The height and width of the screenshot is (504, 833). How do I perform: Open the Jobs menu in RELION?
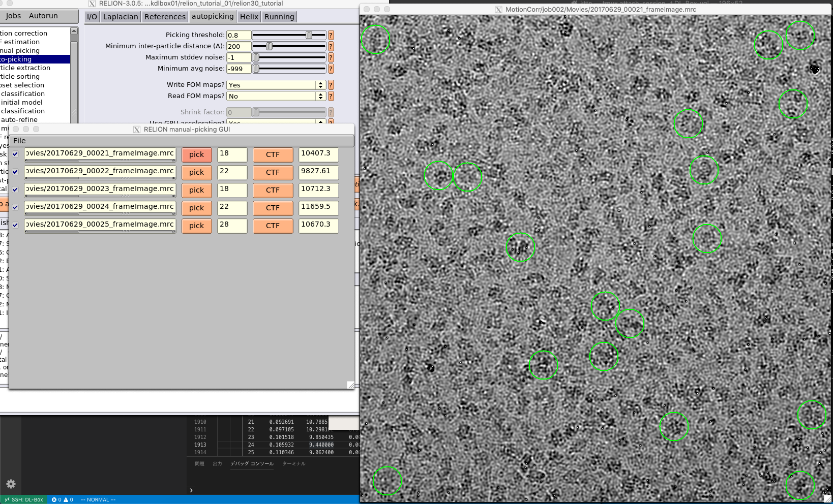tap(13, 16)
